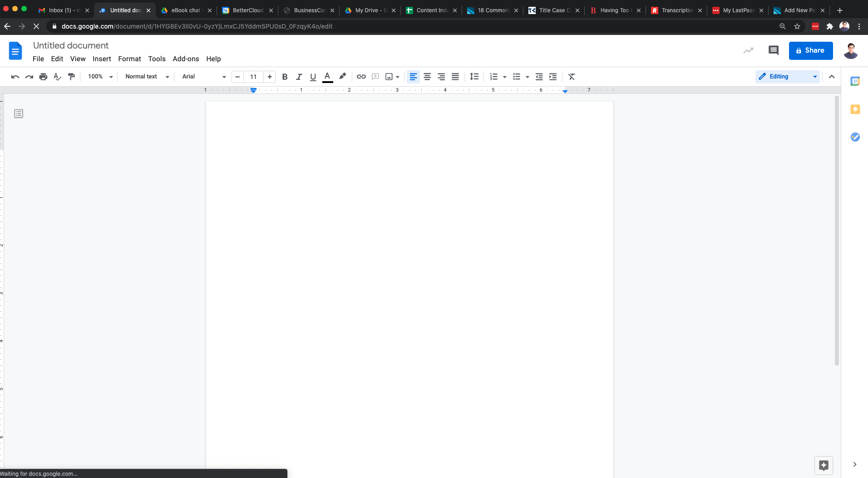Open the Format menu

tap(129, 59)
